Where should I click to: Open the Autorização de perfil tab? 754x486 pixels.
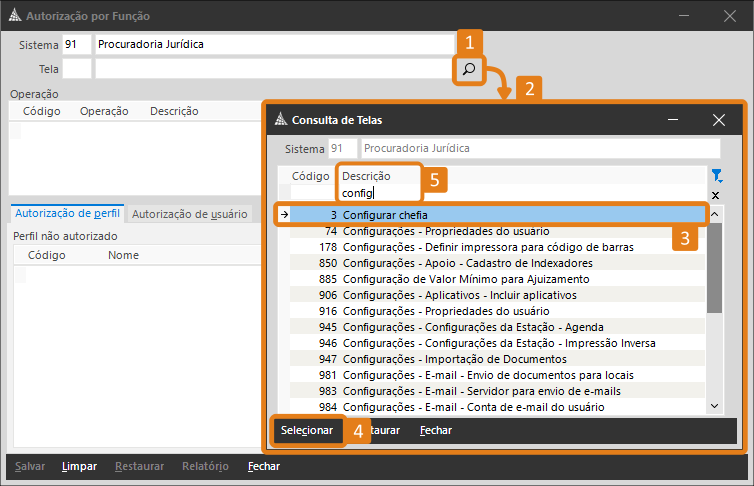tap(68, 214)
